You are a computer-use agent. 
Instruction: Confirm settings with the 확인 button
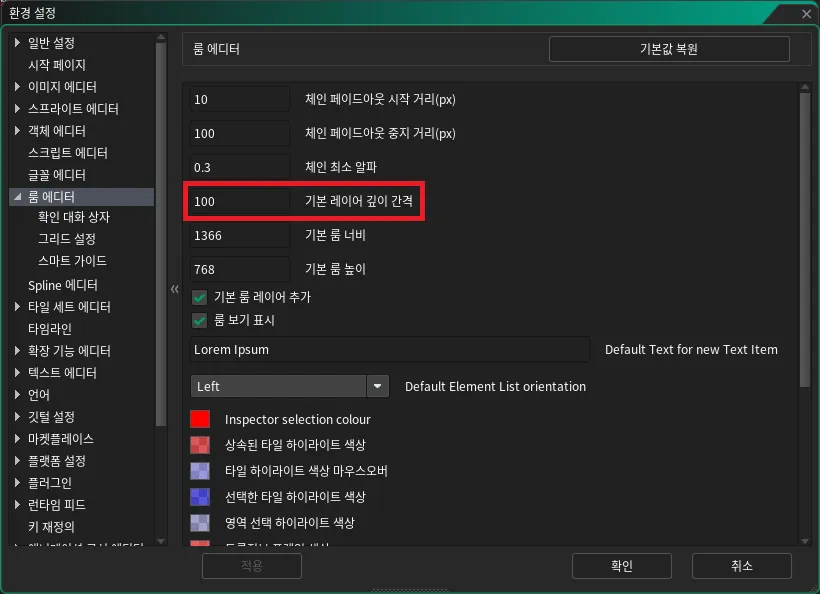(621, 566)
